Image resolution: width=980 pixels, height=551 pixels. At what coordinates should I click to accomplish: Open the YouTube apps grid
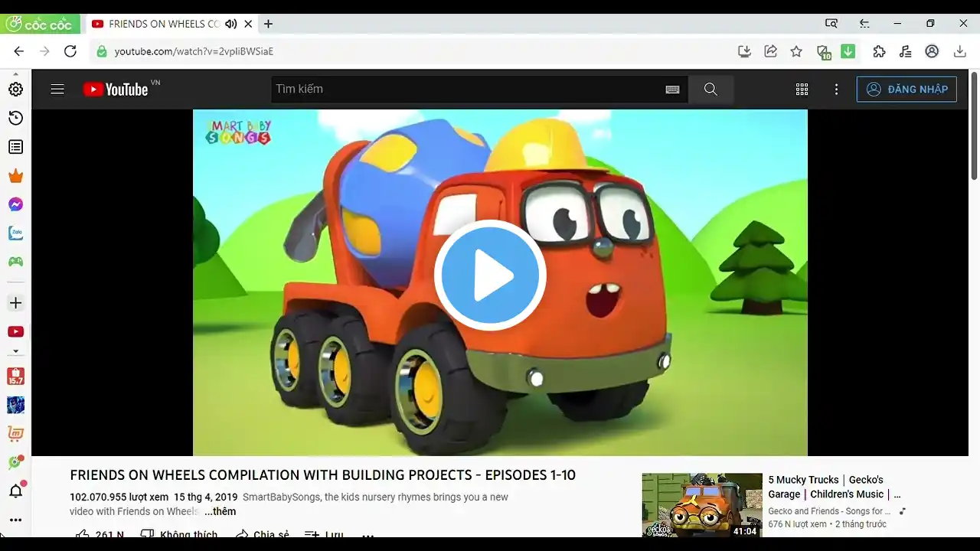click(x=802, y=90)
